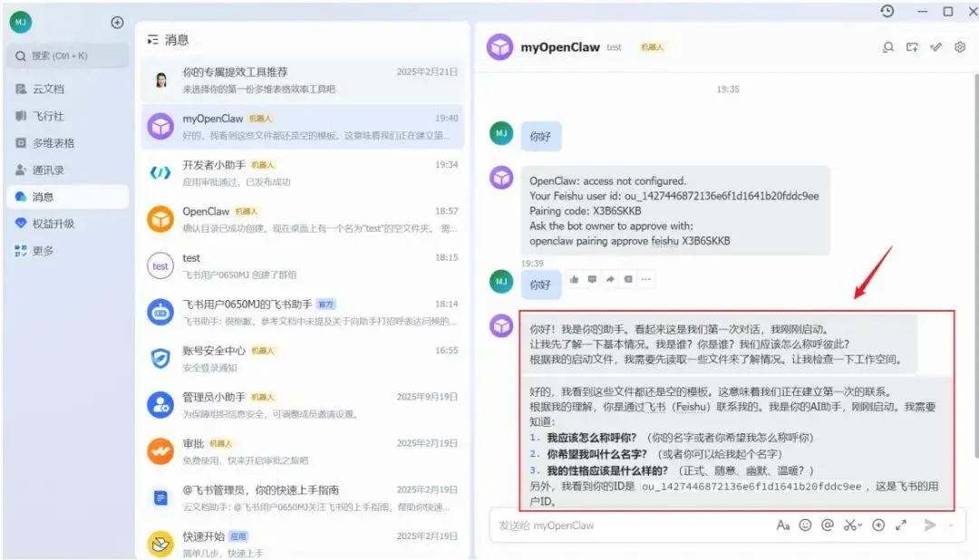
Task: Open the 开发者小助手 conversation
Action: coord(303,173)
